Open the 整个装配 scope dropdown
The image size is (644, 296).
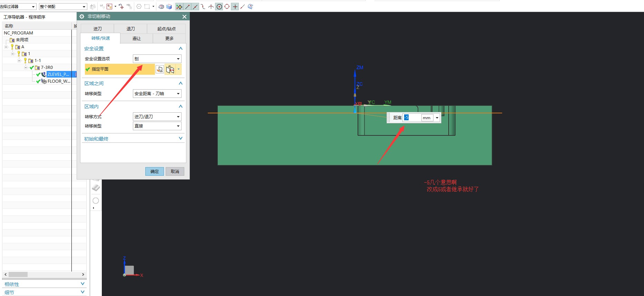pyautogui.click(x=62, y=7)
